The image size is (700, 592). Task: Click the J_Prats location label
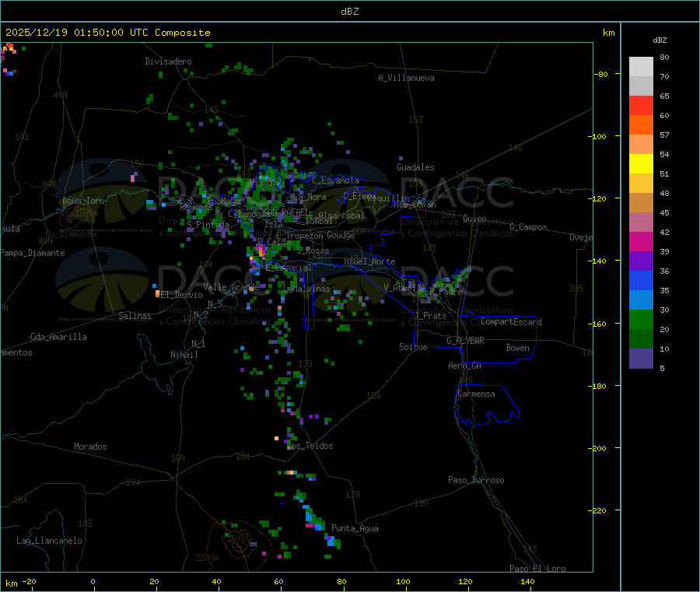[430, 316]
